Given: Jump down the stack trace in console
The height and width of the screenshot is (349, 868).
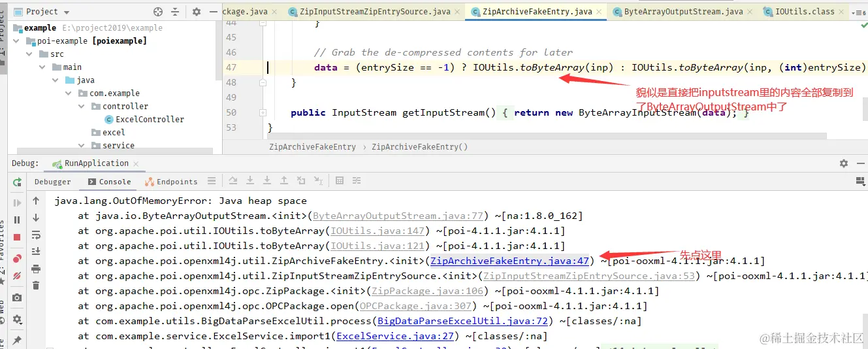Looking at the screenshot, I should [36, 218].
